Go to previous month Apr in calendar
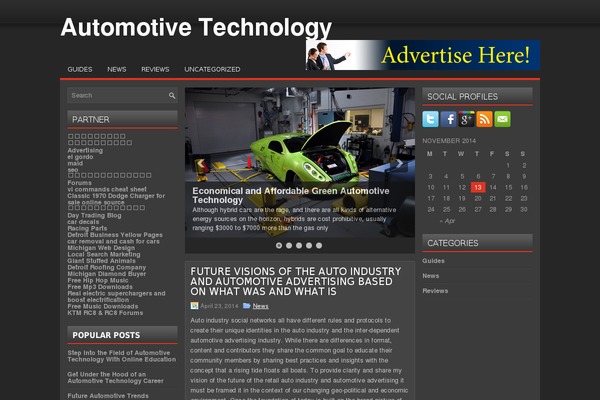The image size is (600, 400). (447, 221)
